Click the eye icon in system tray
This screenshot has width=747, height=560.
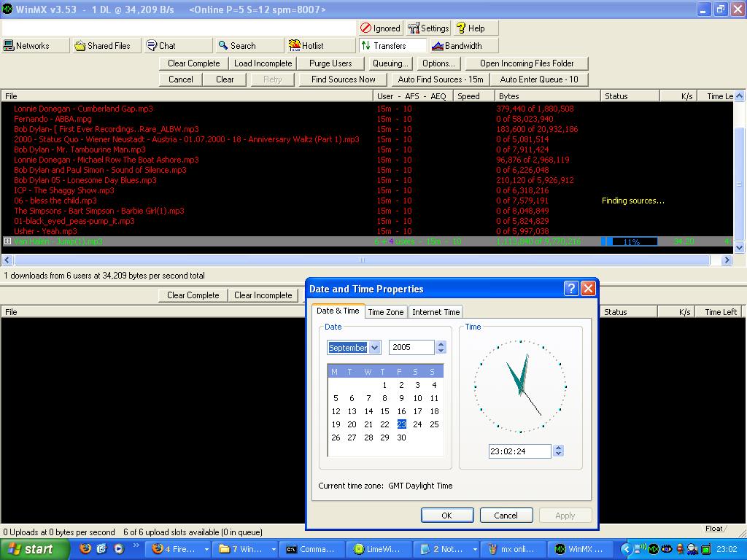coord(667,549)
